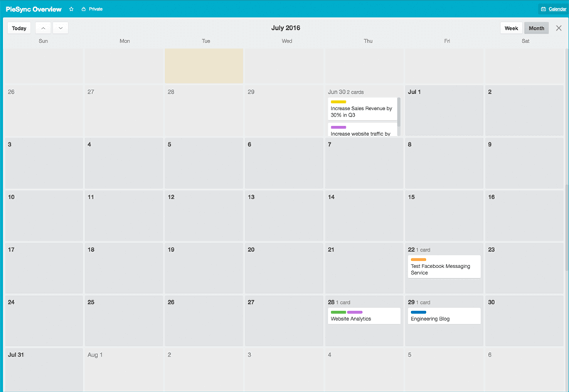569x392 pixels.
Task: Click the Jun 30 2 cards header
Action: tap(346, 92)
